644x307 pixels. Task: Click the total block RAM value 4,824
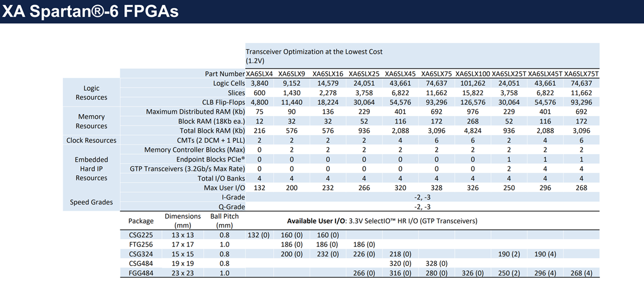click(x=473, y=131)
